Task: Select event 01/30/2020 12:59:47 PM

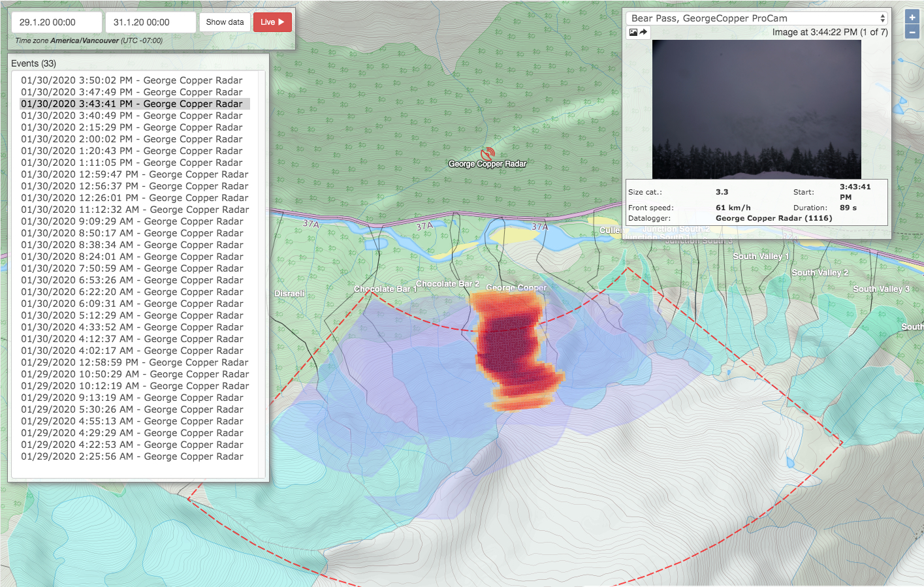Action: (x=135, y=174)
